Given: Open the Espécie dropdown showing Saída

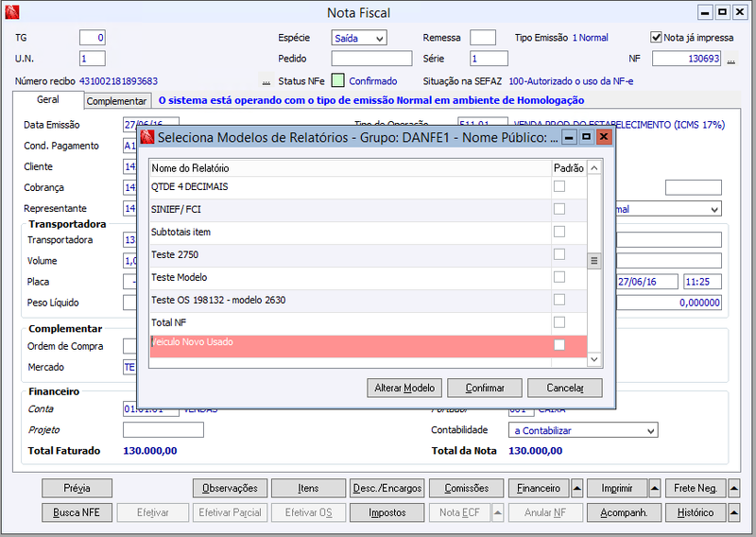Looking at the screenshot, I should [359, 38].
